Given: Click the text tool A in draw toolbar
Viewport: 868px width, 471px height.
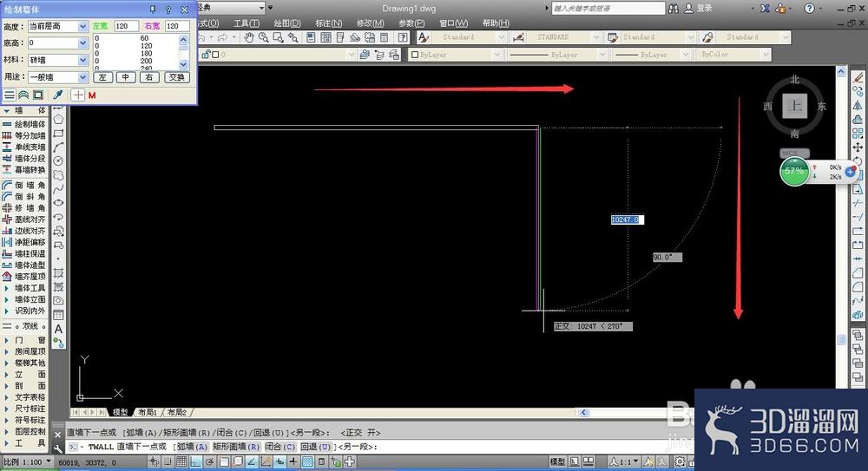Looking at the screenshot, I should click(x=58, y=329).
